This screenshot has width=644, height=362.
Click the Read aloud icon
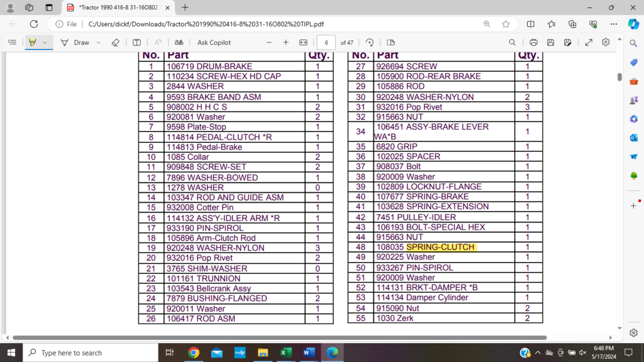coord(158,42)
